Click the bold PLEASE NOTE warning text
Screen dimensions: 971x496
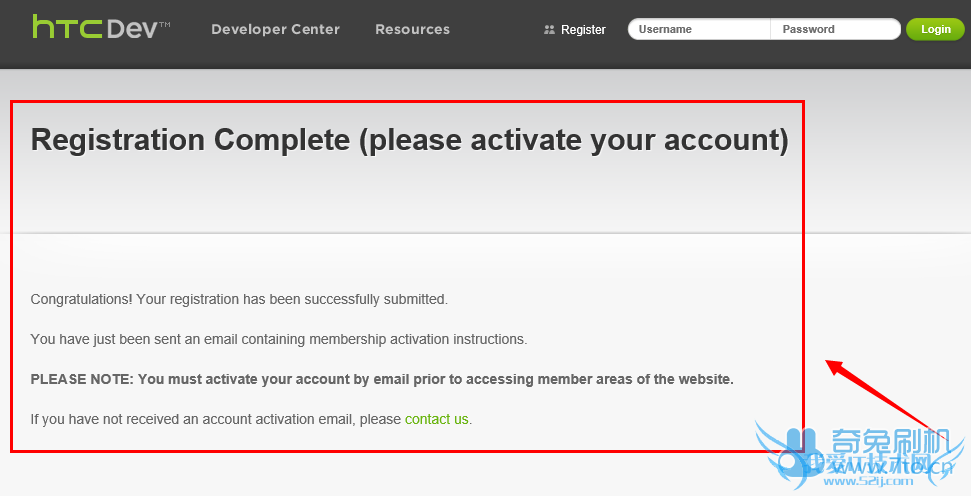382,379
